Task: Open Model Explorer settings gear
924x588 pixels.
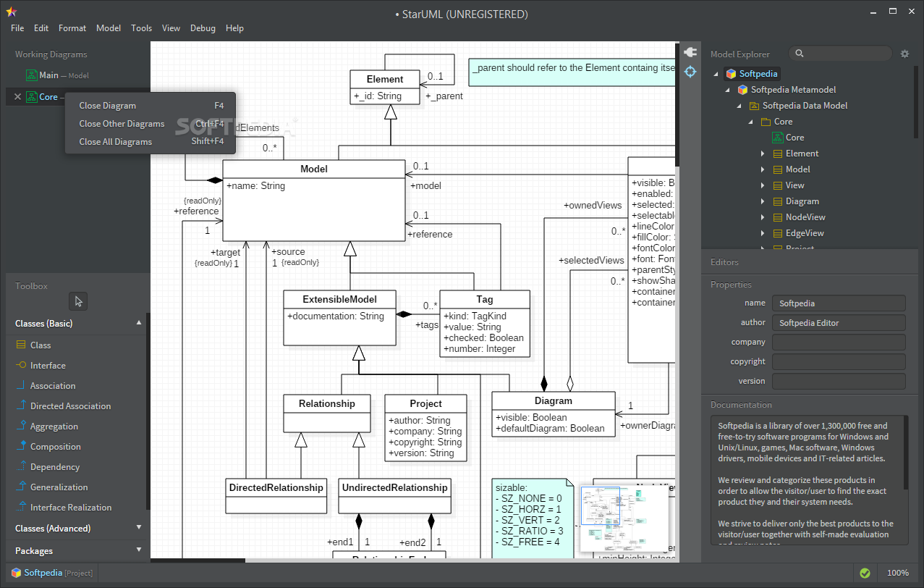Action: (904, 54)
